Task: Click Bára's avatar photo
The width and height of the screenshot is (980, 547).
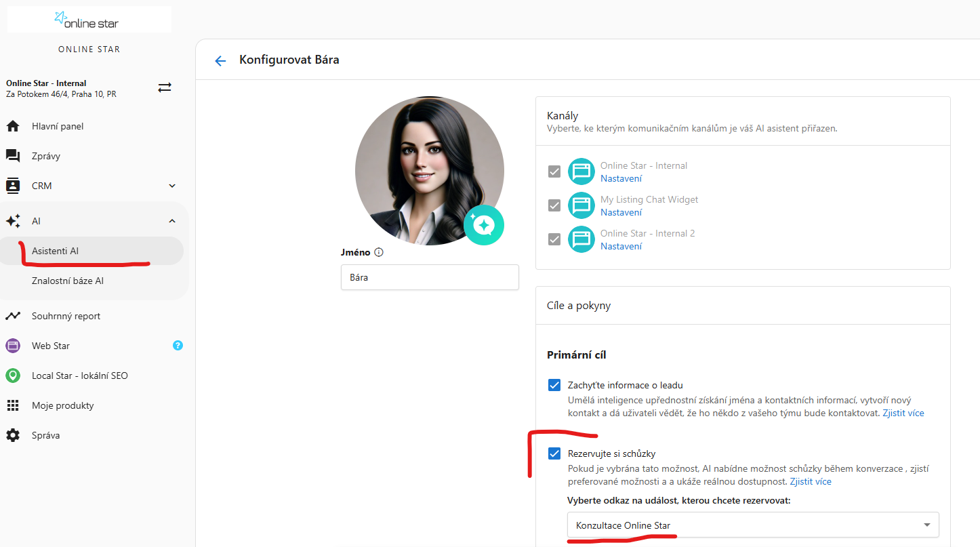Action: 430,171
